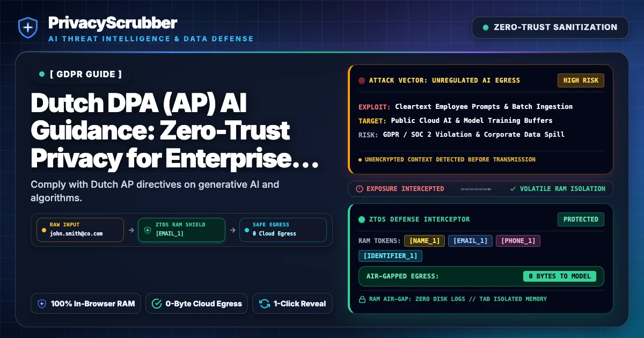
Task: Click the 'TARGET:' label
Action: pyautogui.click(x=372, y=121)
